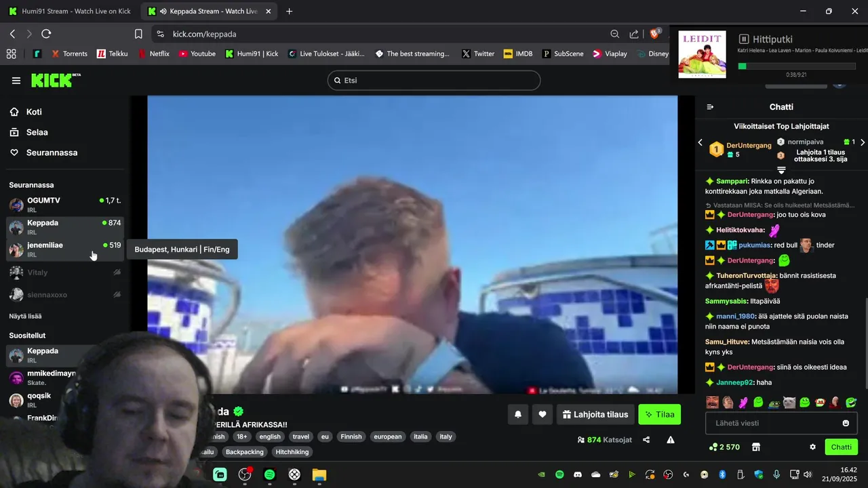
Task: Click the zoom out magnifier in address bar
Action: (614, 34)
